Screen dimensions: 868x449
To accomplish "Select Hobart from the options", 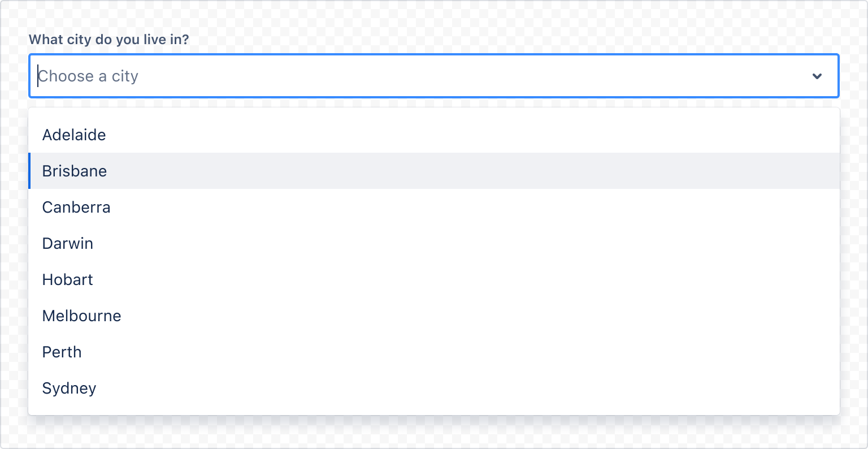I will (x=67, y=279).
